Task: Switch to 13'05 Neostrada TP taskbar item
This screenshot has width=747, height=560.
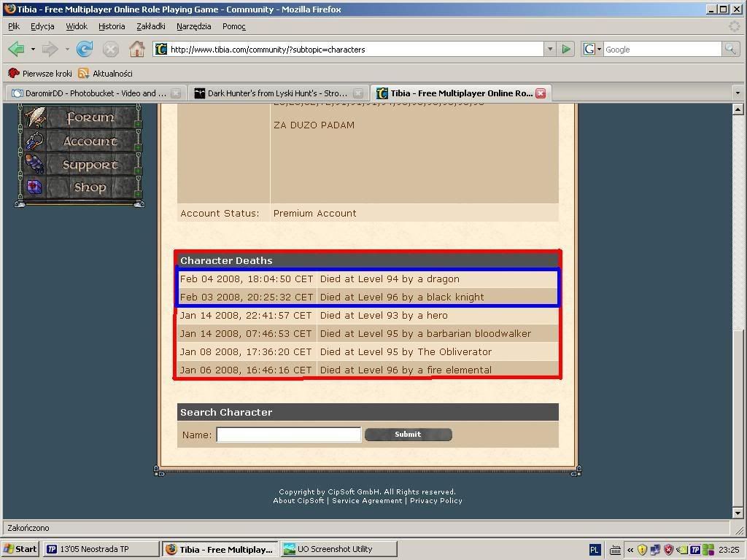Action: pos(101,549)
